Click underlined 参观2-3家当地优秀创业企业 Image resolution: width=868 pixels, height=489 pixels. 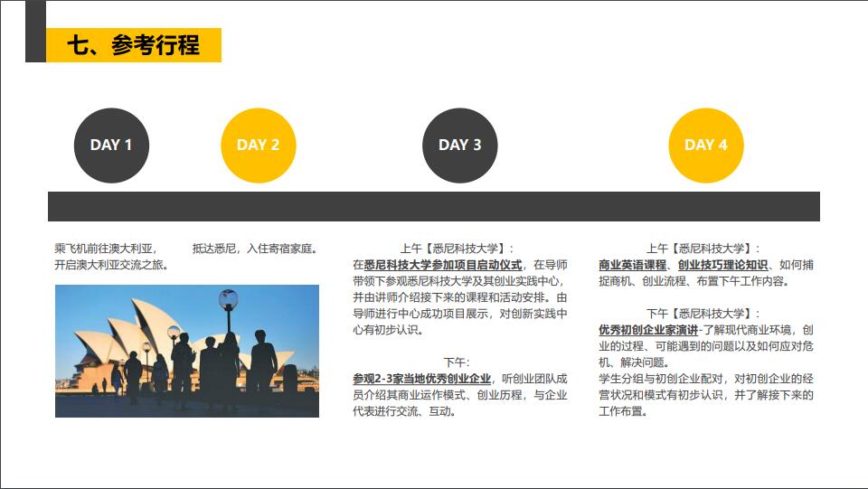pyautogui.click(x=422, y=379)
